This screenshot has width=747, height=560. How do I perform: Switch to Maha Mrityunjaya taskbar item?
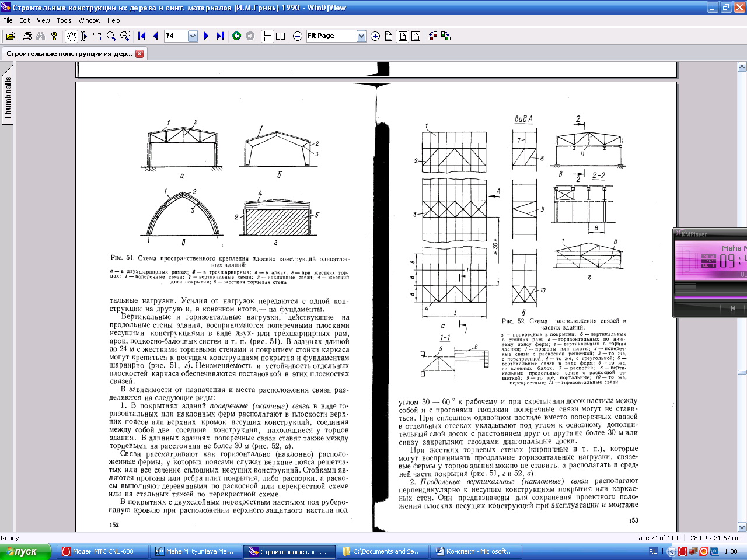point(196,551)
